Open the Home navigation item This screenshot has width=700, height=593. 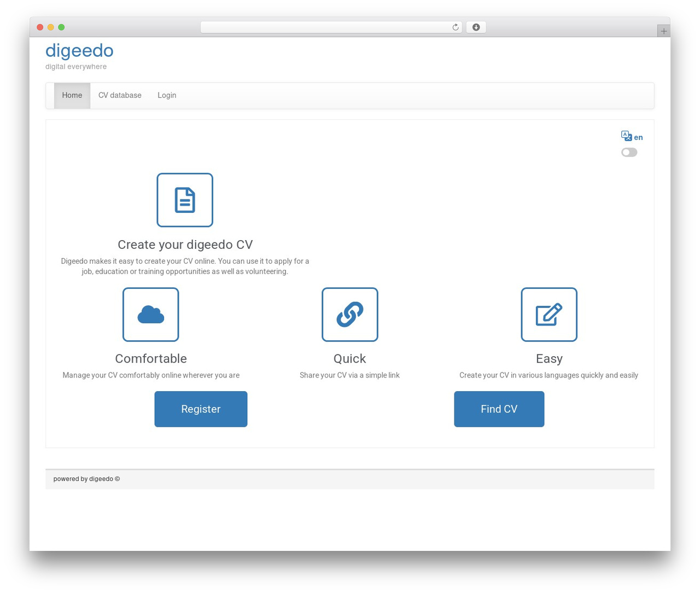click(x=72, y=95)
